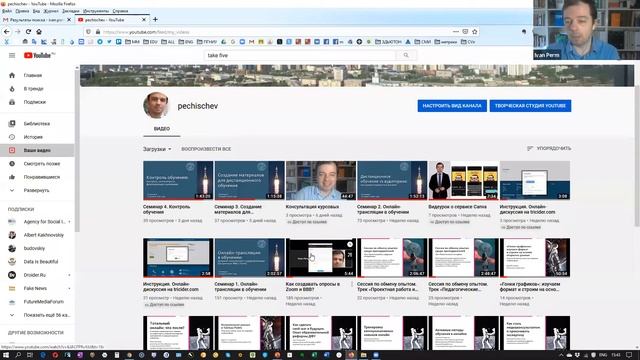Open the Консультация курсовых video thumbnail

point(321,180)
